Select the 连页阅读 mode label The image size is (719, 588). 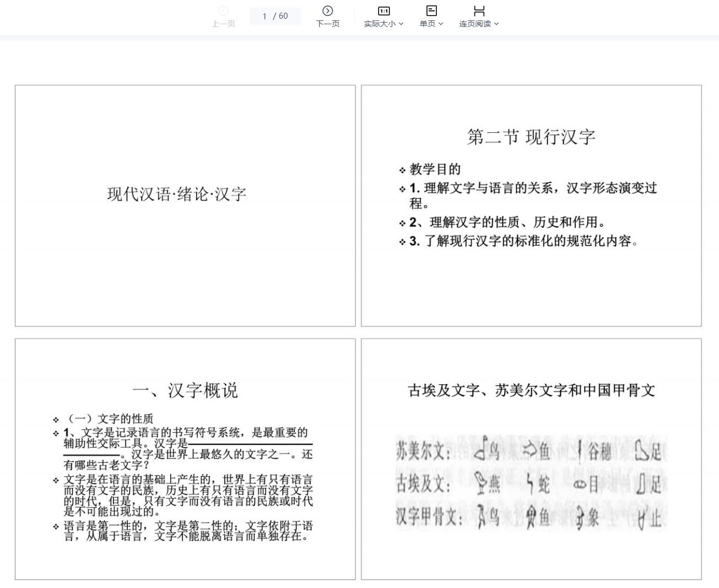click(x=475, y=24)
